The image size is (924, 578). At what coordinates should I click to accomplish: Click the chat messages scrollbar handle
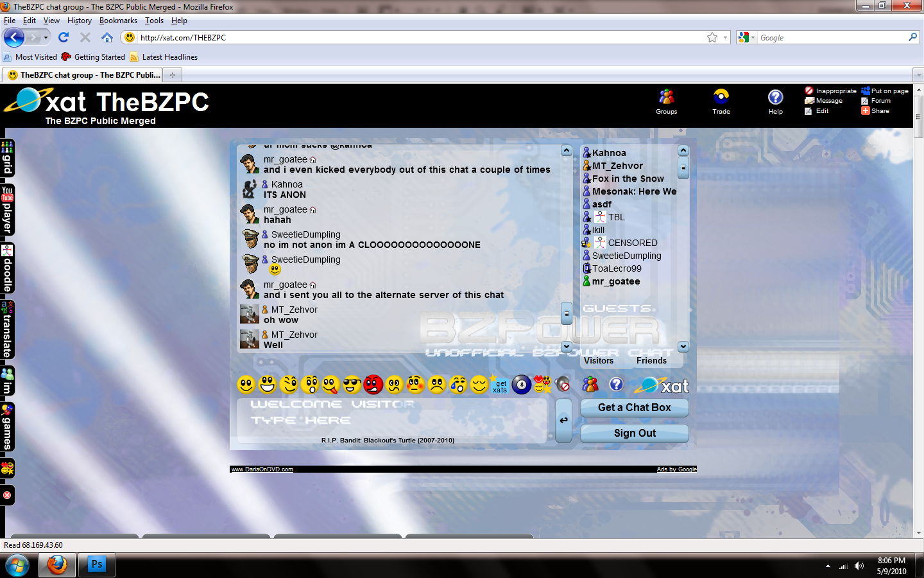click(567, 313)
